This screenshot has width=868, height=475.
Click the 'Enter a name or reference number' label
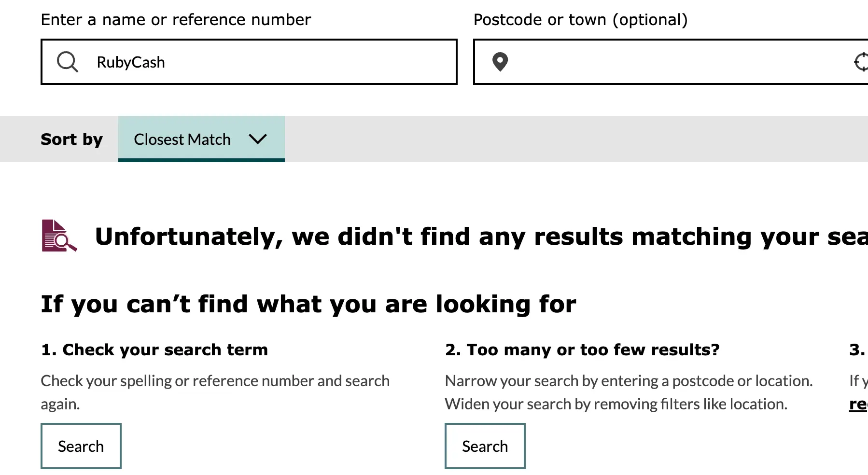click(176, 20)
